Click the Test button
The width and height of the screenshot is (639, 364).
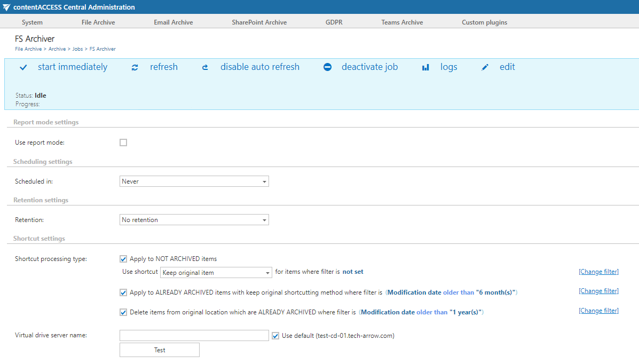coord(159,350)
